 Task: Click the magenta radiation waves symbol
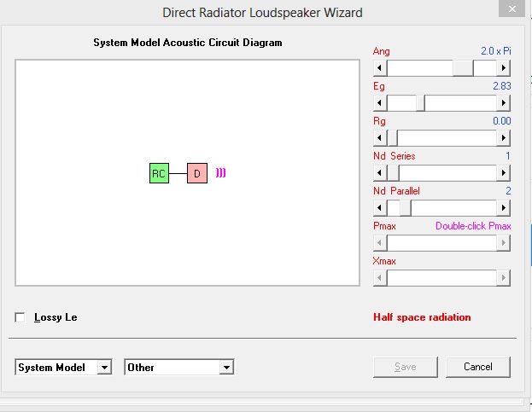click(x=220, y=173)
